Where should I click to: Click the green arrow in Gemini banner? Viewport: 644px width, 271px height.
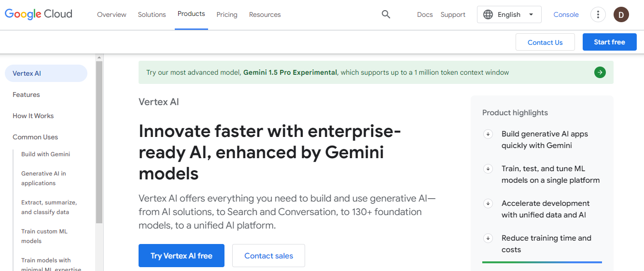point(600,72)
